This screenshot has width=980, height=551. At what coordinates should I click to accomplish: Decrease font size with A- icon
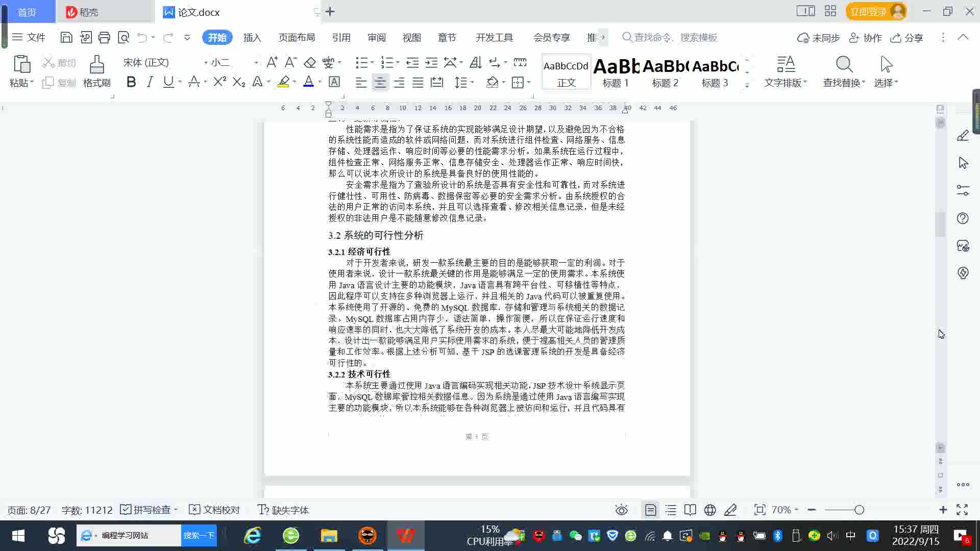coord(290,62)
